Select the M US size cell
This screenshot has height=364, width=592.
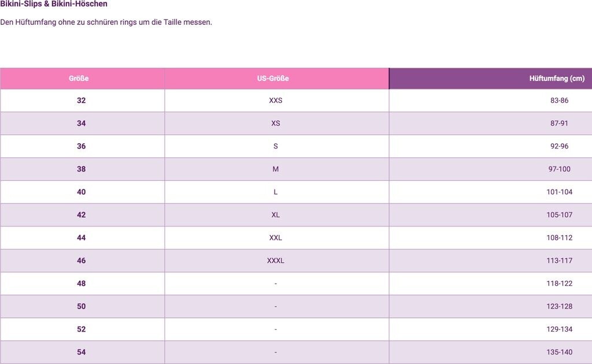pyautogui.click(x=276, y=169)
